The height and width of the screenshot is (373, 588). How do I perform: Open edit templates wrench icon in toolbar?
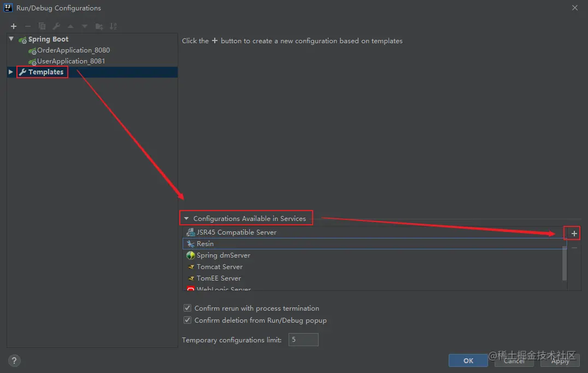coord(56,26)
